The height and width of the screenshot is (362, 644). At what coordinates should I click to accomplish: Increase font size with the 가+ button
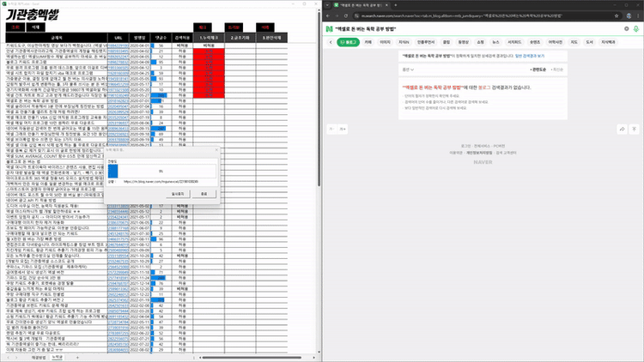[x=343, y=129]
